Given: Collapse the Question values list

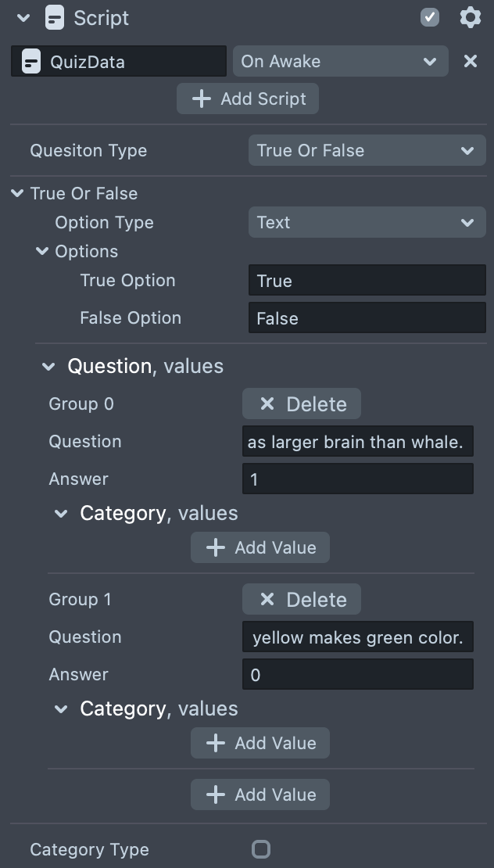Looking at the screenshot, I should click(x=49, y=366).
